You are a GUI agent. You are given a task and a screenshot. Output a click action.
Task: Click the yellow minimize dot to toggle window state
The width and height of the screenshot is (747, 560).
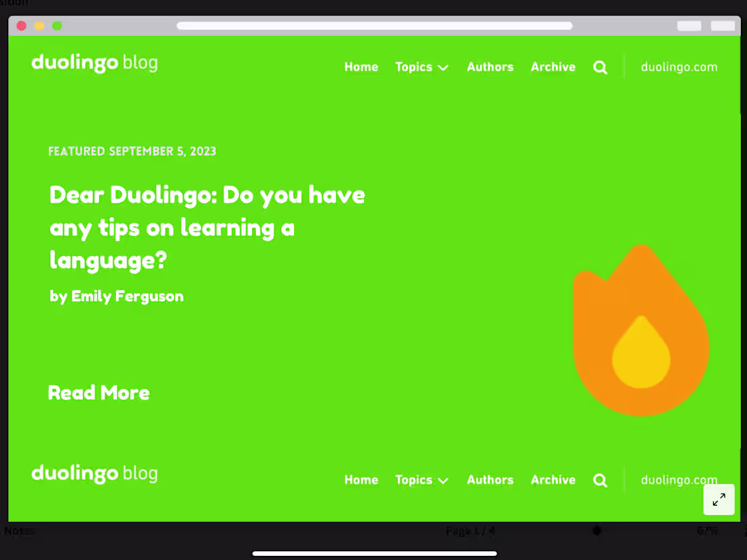(x=39, y=25)
